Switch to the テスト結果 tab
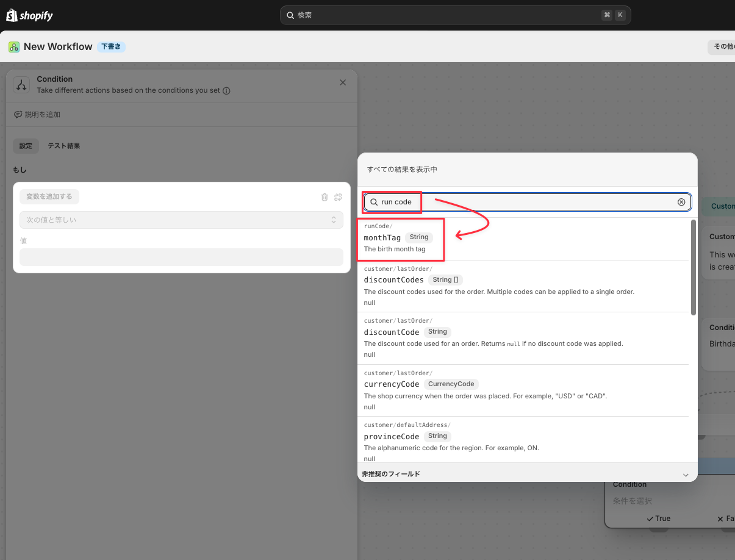Screen dimensions: 735x560 point(64,146)
